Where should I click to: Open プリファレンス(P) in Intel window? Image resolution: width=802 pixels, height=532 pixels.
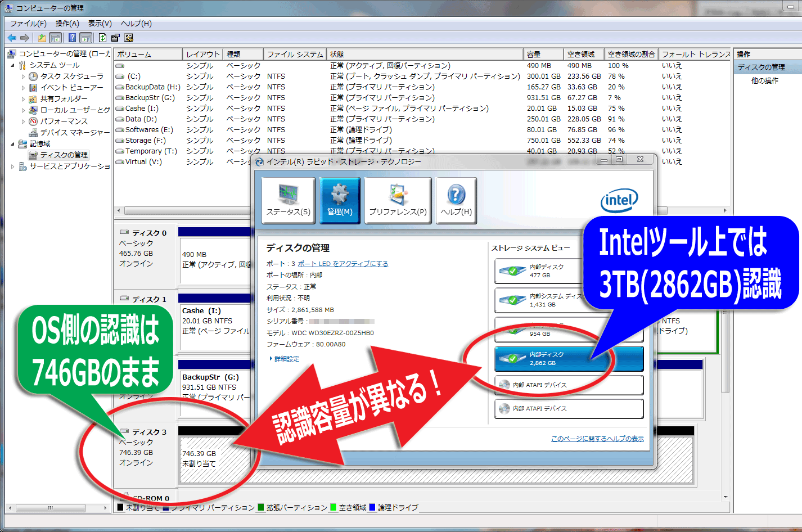click(398, 201)
